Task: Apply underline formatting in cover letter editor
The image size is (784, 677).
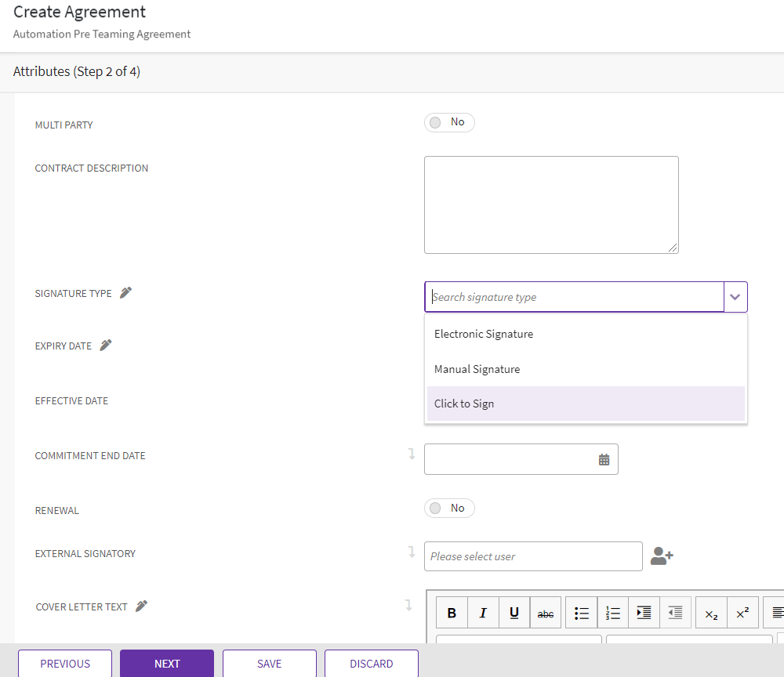Action: [x=514, y=614]
